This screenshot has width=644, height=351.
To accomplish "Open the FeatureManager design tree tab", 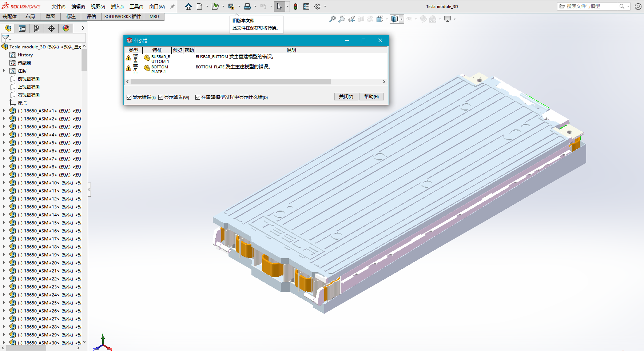I will (x=8, y=28).
